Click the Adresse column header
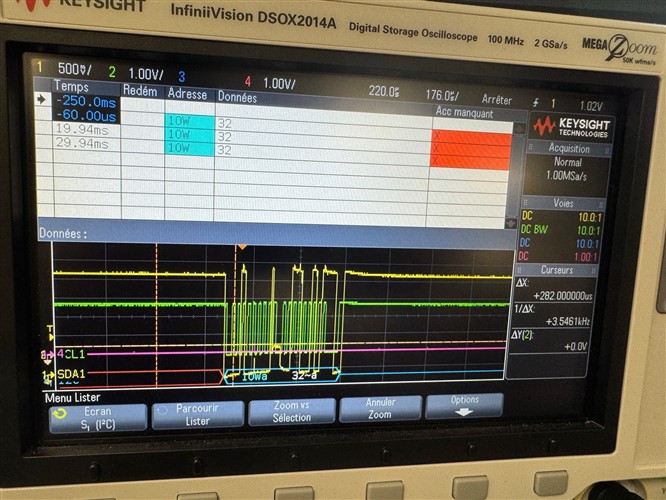This screenshot has width=666, height=500. (x=187, y=94)
